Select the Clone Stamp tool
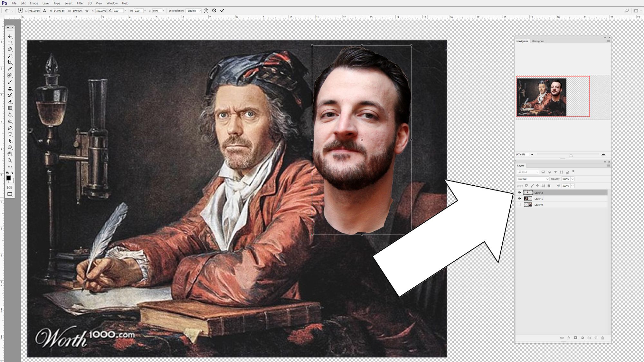The image size is (644, 362). coord(10,88)
